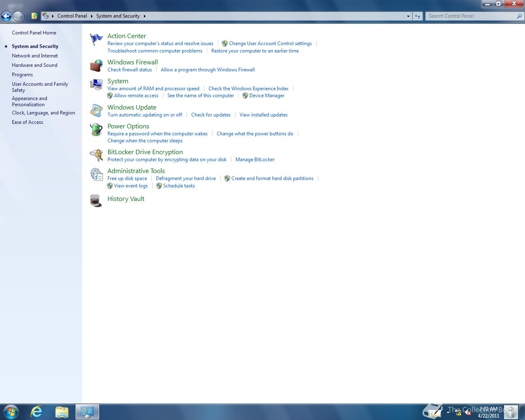Open the BitLocker Drive Encryption keys icon
This screenshot has height=420, width=525.
pos(96,155)
